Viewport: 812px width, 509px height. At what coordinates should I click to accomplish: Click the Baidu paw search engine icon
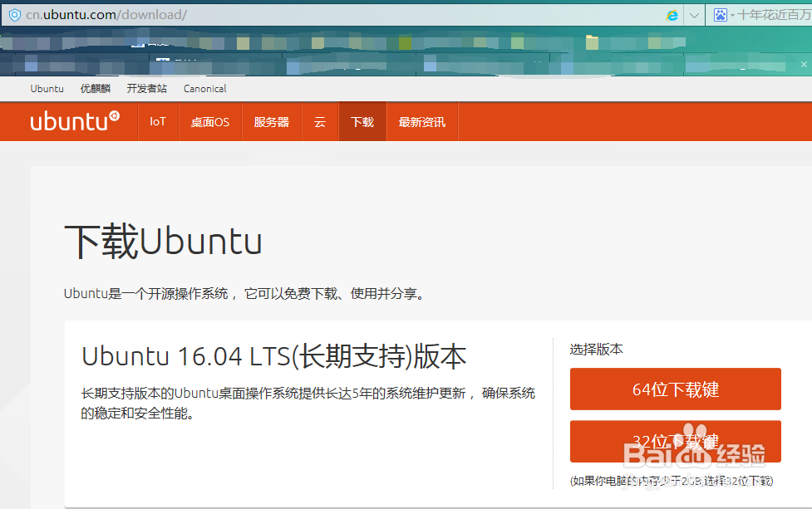point(721,15)
